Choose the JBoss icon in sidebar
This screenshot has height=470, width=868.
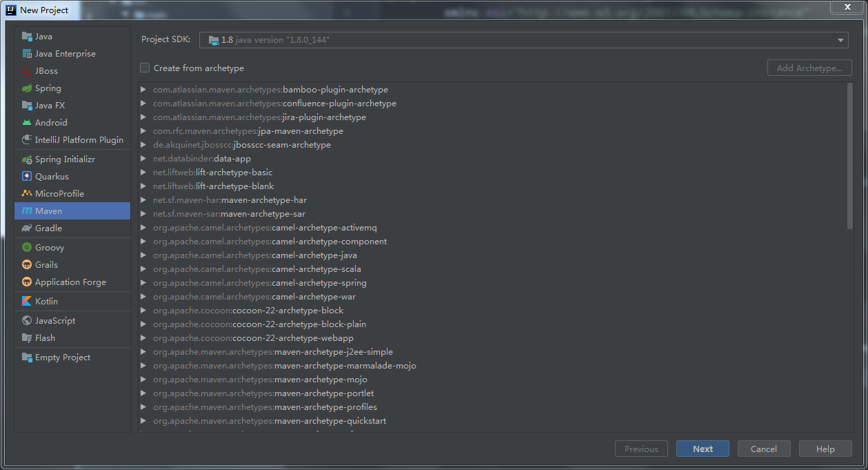coord(27,71)
